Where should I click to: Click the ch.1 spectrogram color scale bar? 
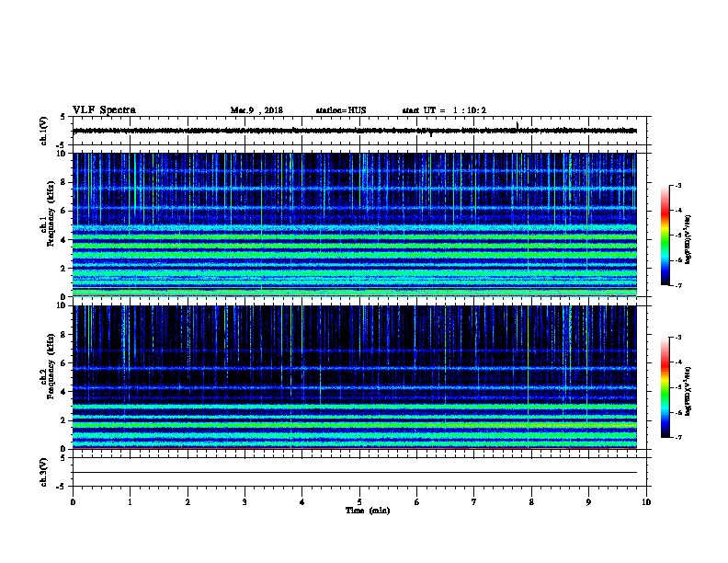click(665, 236)
